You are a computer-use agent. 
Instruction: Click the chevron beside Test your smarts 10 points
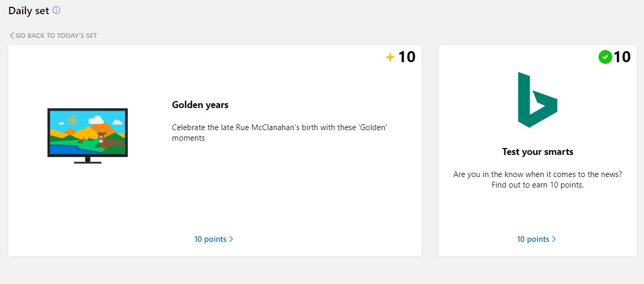[554, 239]
